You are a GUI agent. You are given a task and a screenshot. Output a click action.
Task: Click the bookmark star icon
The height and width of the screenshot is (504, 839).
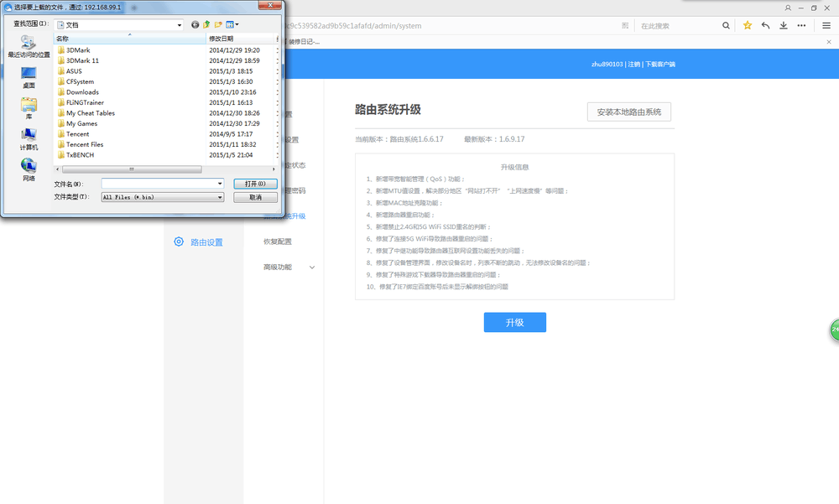(748, 25)
